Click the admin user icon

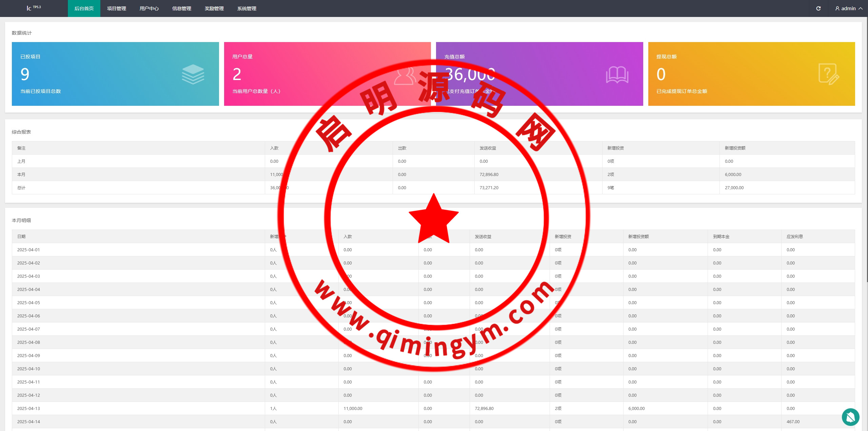[x=837, y=8]
